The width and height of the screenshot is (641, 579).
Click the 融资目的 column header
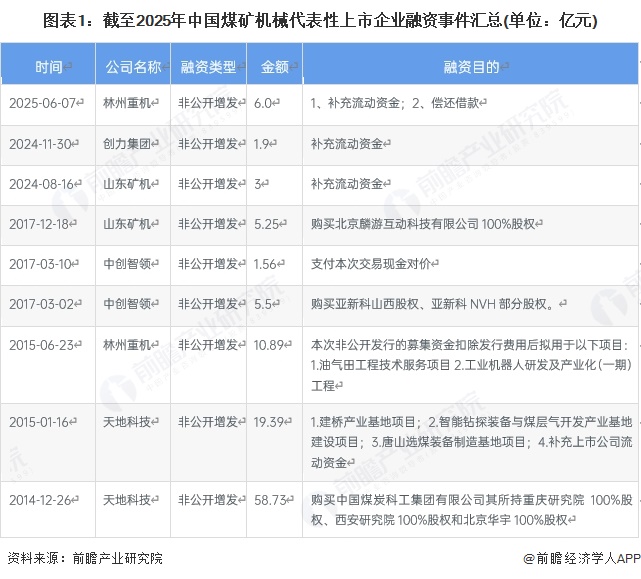pyautogui.click(x=472, y=67)
